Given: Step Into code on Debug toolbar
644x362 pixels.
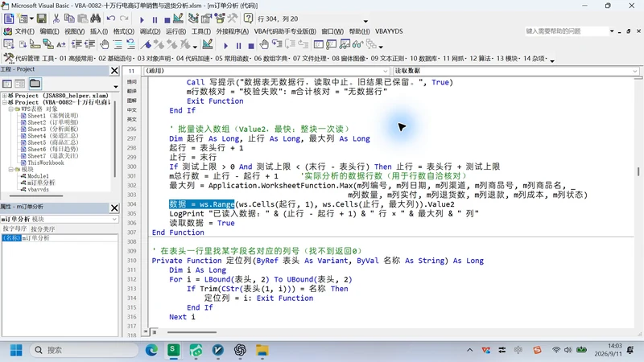Looking at the screenshot, I should point(277,44).
